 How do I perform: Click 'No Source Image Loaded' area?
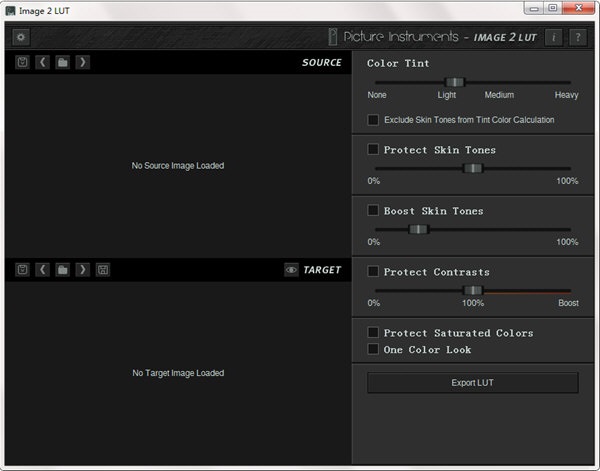[x=178, y=166]
